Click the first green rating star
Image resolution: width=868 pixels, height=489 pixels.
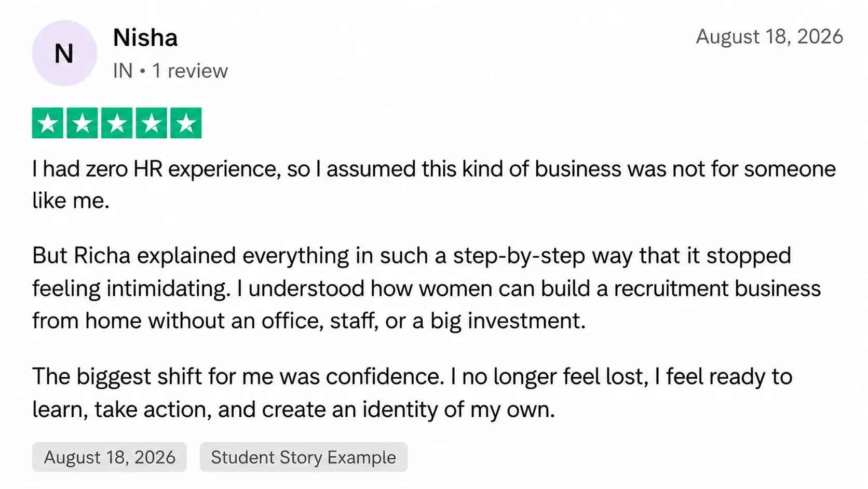[x=48, y=123]
